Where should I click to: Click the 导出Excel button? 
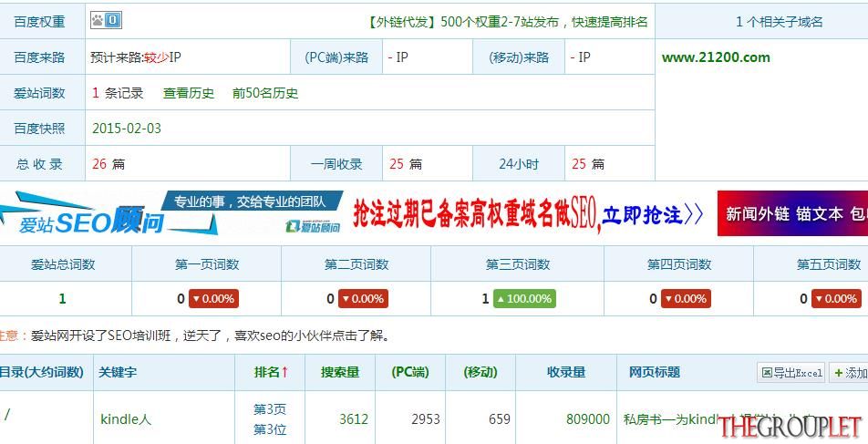click(791, 373)
